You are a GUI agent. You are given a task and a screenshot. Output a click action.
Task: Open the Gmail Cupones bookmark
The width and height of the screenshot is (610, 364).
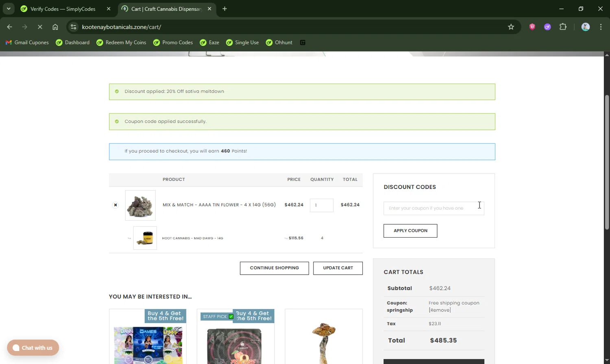tap(27, 42)
